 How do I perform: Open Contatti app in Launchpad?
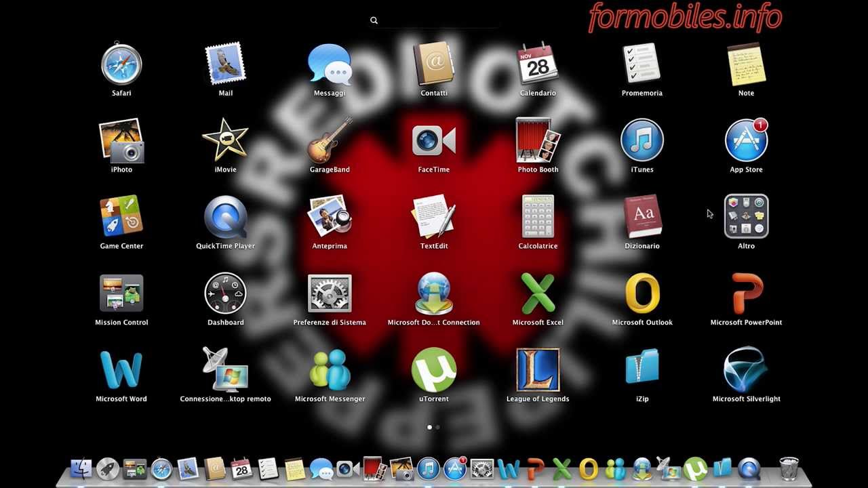[x=434, y=64]
